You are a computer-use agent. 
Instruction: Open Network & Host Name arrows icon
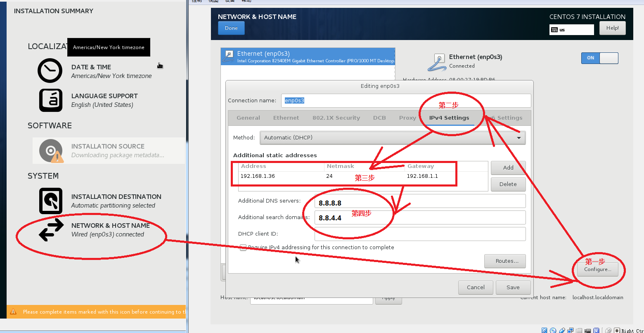pos(51,230)
